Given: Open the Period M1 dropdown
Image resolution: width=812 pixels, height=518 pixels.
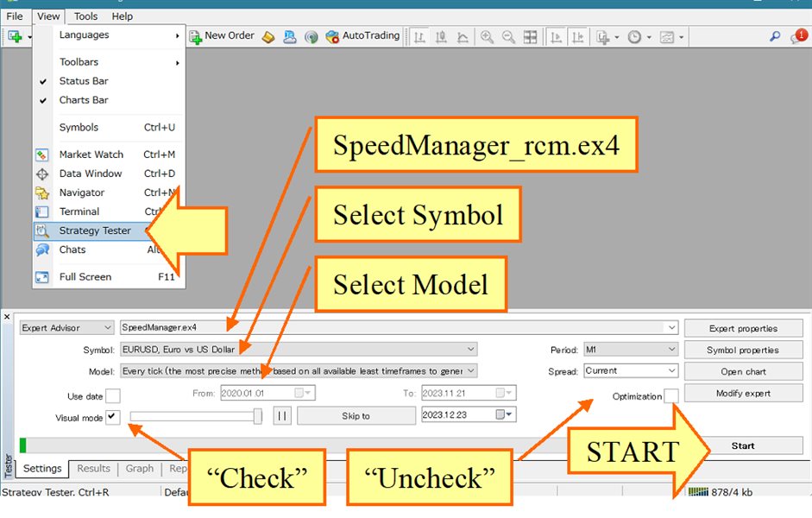Looking at the screenshot, I should click(631, 349).
